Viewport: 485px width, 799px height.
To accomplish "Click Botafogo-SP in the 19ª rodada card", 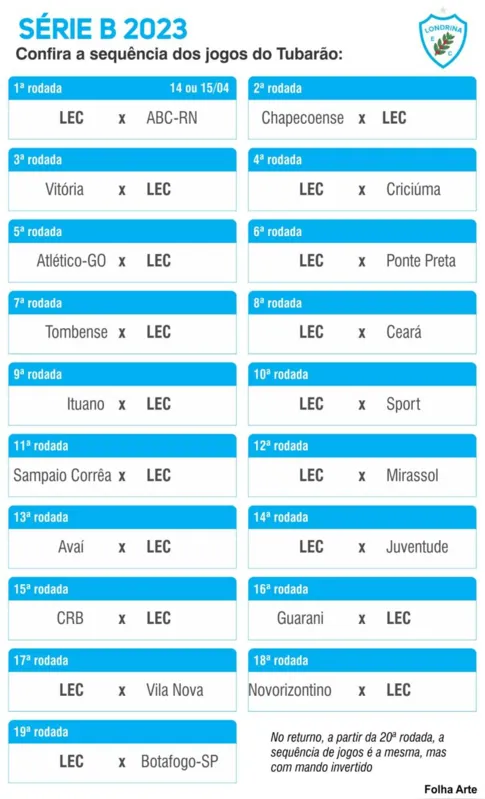I will [x=179, y=762].
